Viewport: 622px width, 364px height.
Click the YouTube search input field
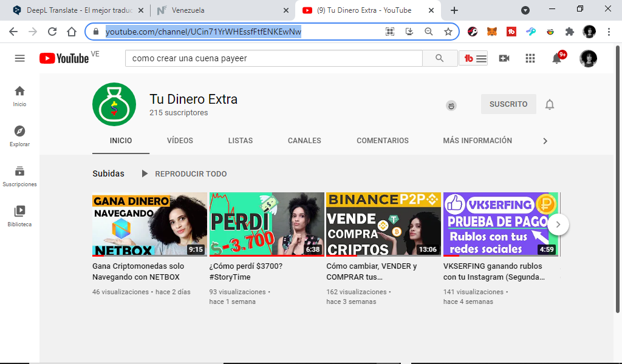tap(274, 58)
